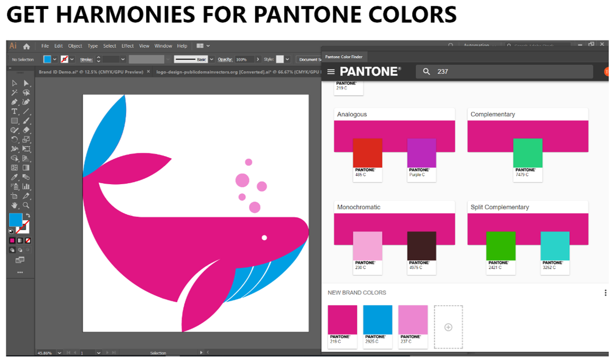Select the Selection tool arrow

(14, 83)
